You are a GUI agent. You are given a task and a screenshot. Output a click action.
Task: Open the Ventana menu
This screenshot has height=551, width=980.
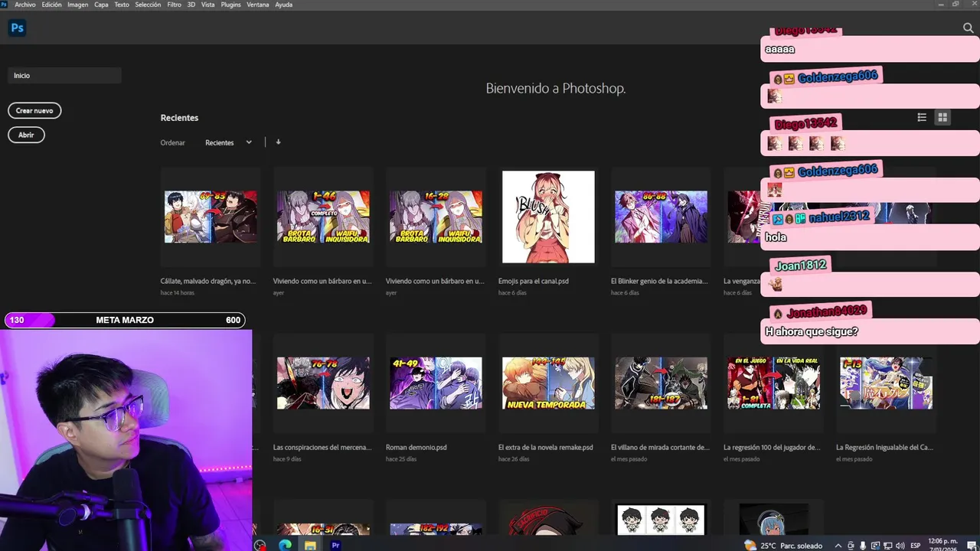pos(258,5)
